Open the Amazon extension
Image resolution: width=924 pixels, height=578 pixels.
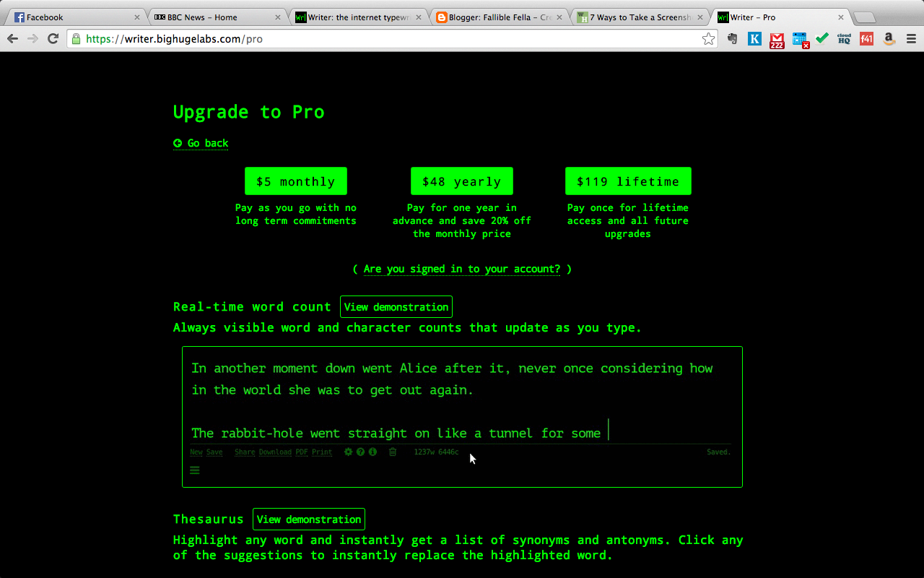(889, 39)
